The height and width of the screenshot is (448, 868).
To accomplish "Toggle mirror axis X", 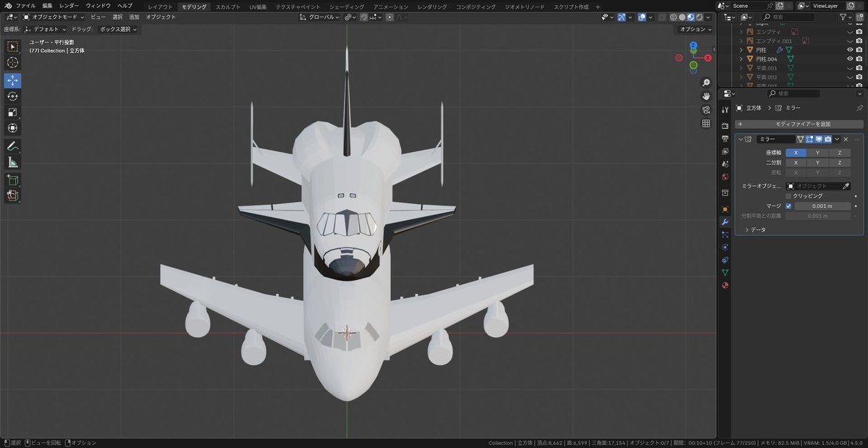I will coord(796,153).
